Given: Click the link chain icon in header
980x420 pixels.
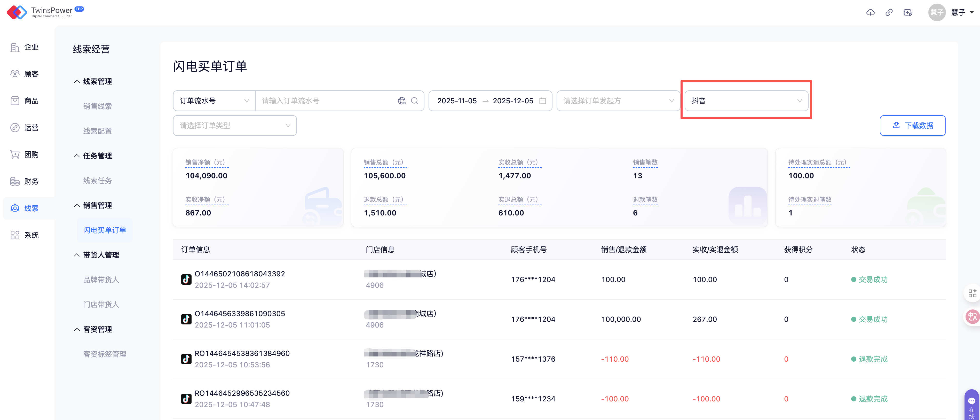Looking at the screenshot, I should tap(889, 13).
